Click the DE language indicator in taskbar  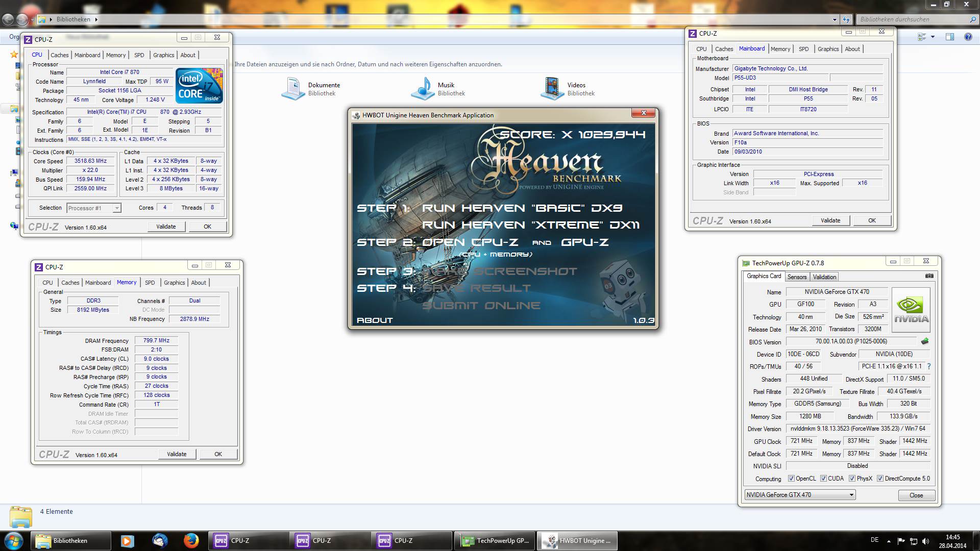[874, 540]
